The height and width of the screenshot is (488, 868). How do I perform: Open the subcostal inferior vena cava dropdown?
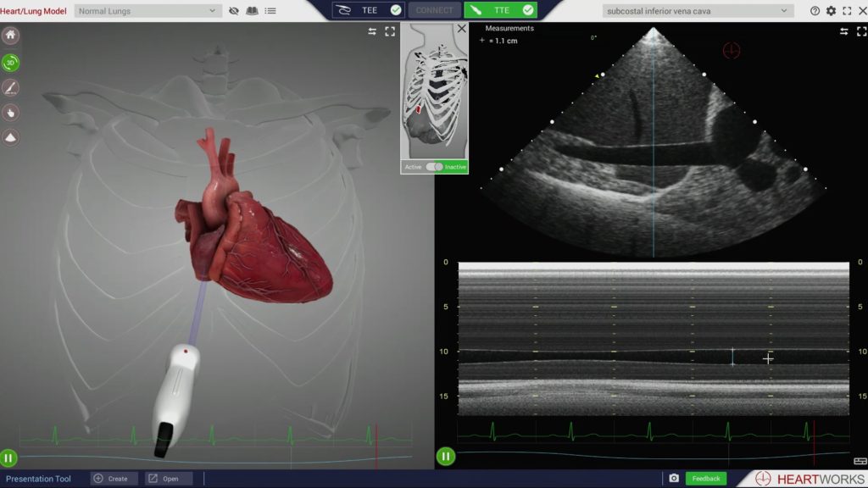[698, 11]
